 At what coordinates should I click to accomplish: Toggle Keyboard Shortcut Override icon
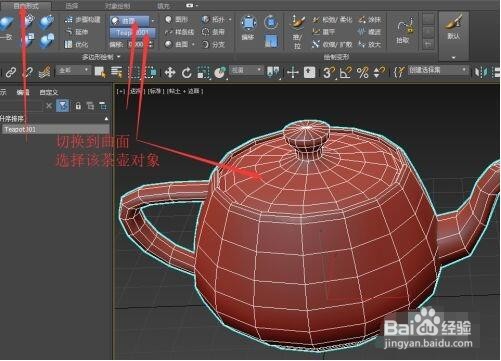tap(310, 72)
